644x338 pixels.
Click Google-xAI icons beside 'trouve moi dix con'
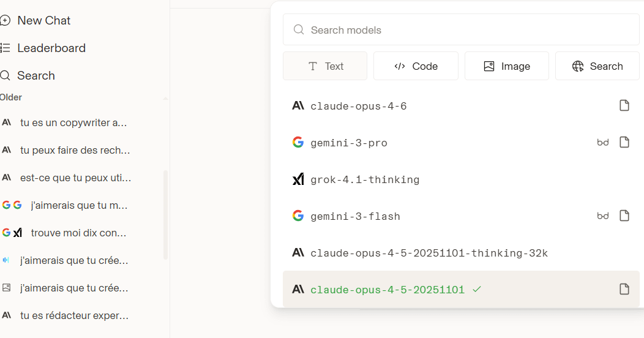(x=12, y=233)
